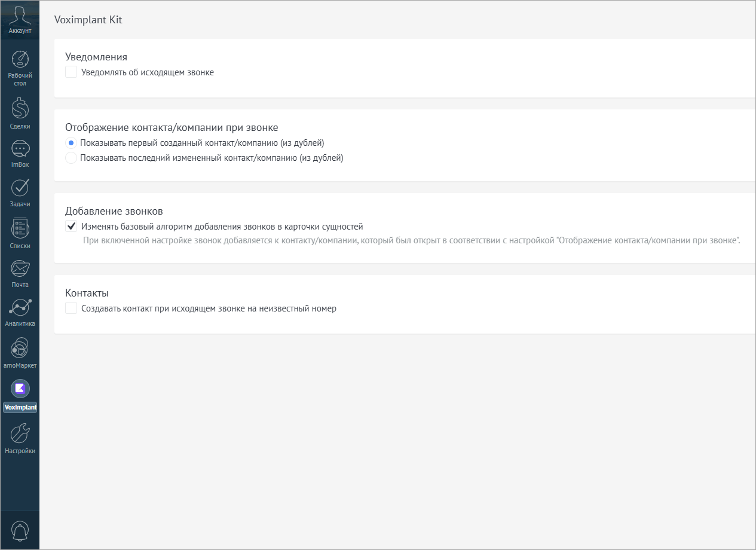Click the Настройки label in sidebar
This screenshot has width=756, height=550.
[20, 451]
